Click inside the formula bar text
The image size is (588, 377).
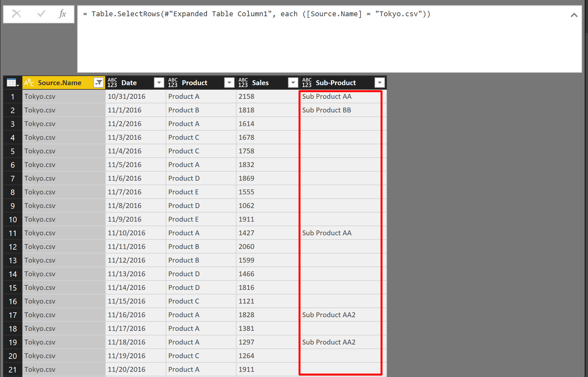(257, 14)
